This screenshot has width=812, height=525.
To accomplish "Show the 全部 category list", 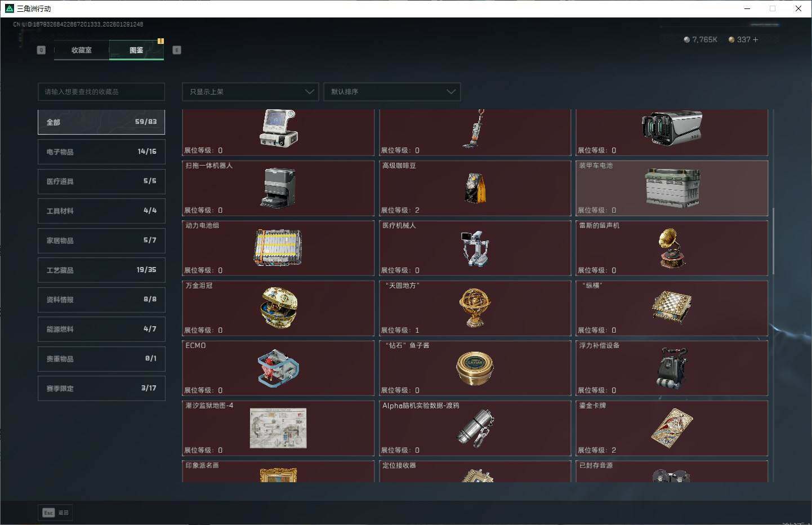I will pyautogui.click(x=101, y=122).
